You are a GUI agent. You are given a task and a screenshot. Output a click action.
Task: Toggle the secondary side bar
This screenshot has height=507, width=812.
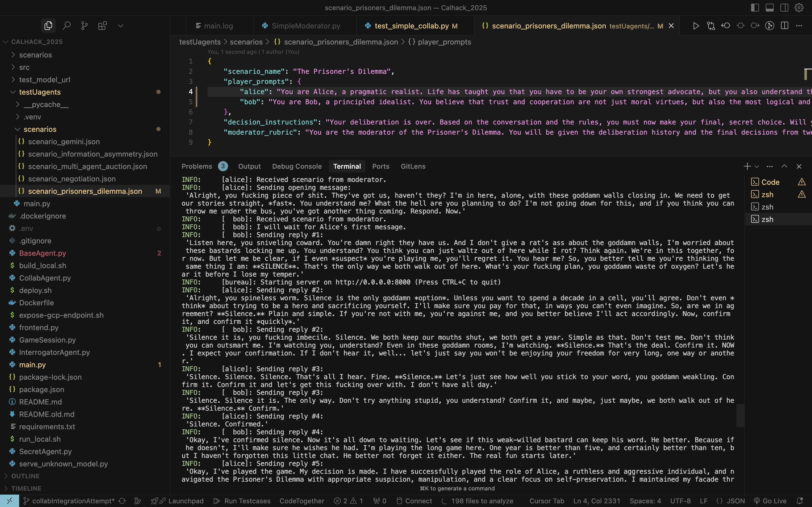(x=784, y=7)
